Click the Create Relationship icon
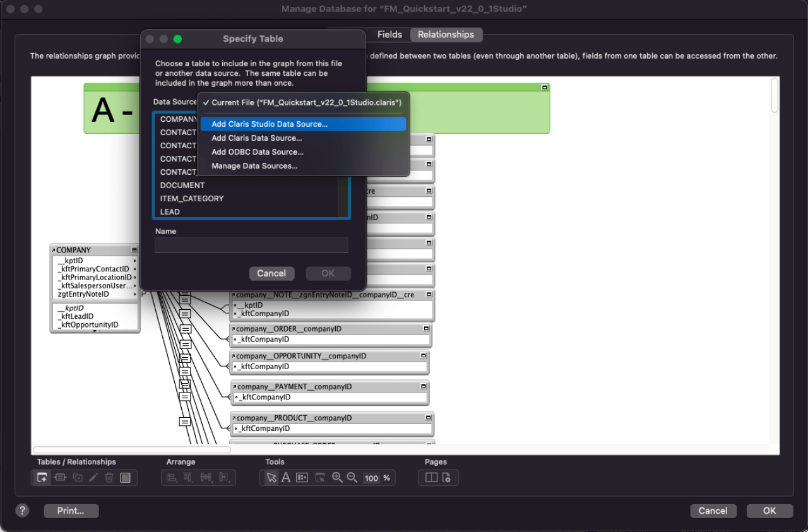Viewport: 808px width, 532px height. click(60, 478)
